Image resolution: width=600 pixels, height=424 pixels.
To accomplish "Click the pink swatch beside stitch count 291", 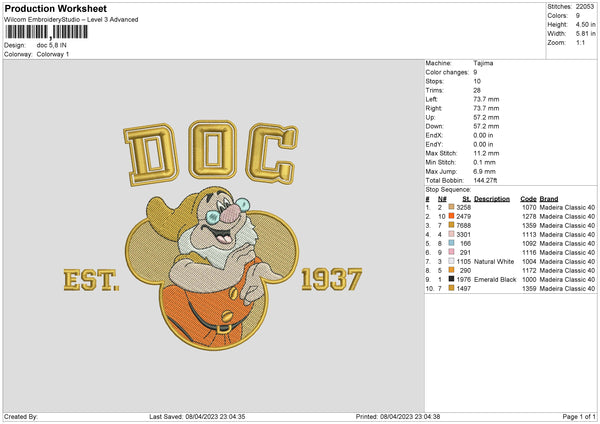I will click(451, 252).
